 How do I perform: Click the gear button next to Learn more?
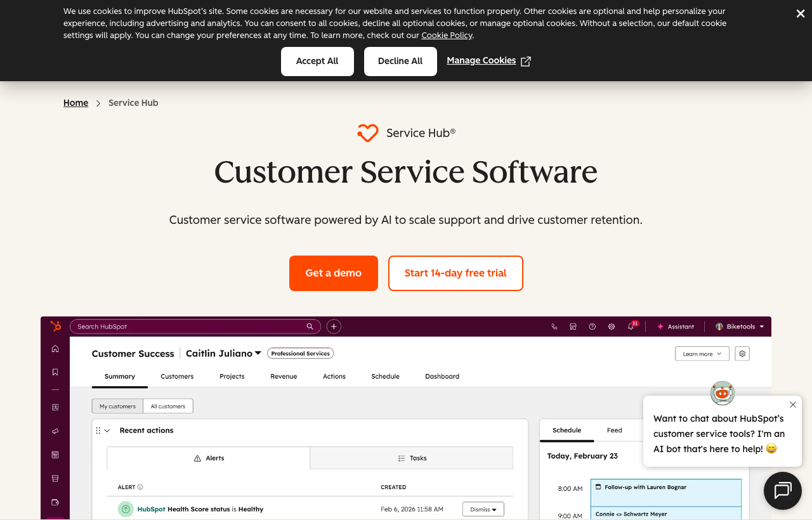point(742,354)
